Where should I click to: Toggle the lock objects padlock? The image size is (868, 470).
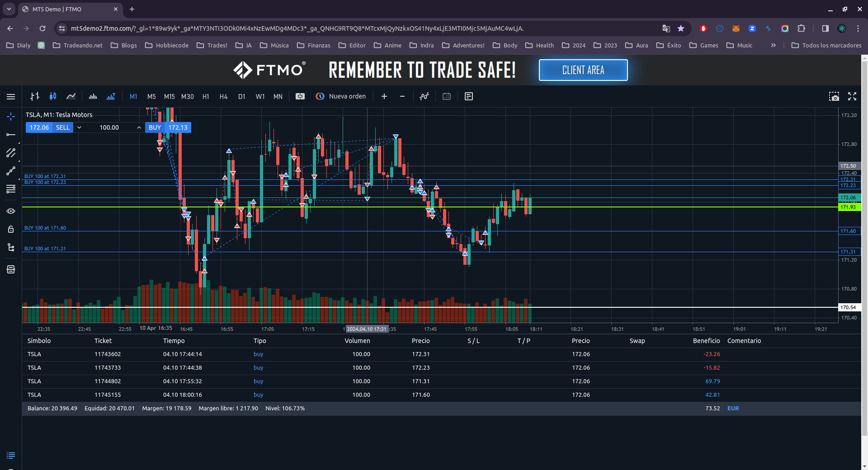(x=11, y=229)
